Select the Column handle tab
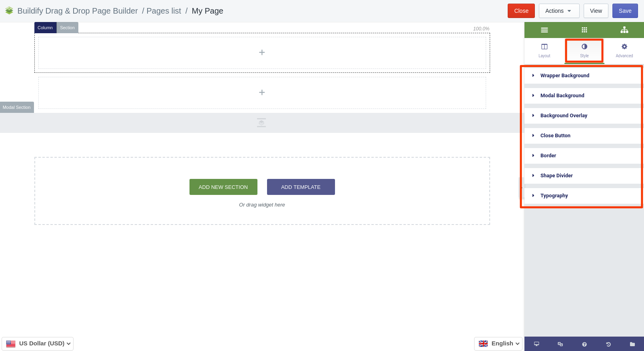The image size is (644, 351). 45,28
